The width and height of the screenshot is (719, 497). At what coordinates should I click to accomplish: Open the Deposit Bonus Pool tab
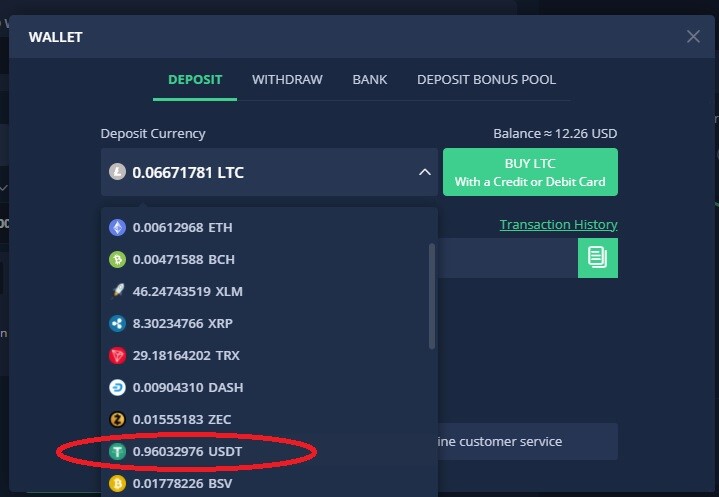click(487, 80)
